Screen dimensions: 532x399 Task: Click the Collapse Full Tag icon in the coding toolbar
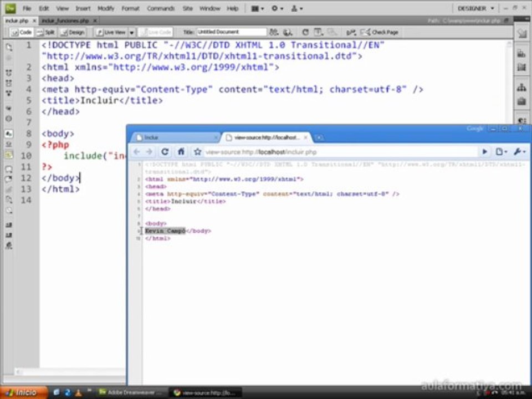9,73
